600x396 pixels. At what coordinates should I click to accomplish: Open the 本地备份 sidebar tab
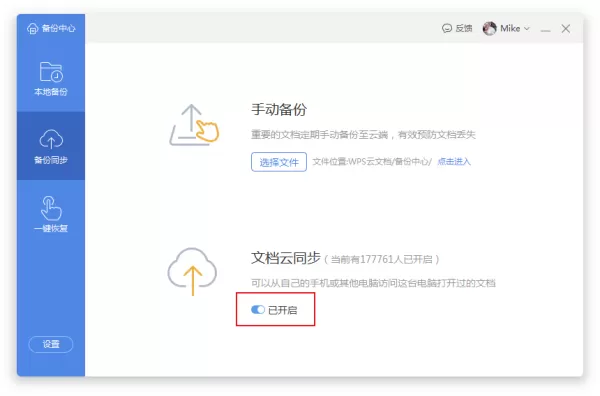(x=51, y=78)
